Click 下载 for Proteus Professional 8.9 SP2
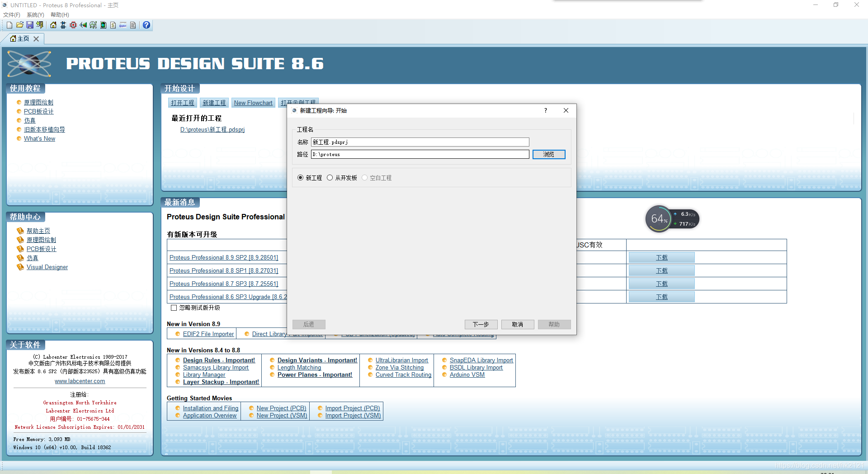 coord(662,258)
